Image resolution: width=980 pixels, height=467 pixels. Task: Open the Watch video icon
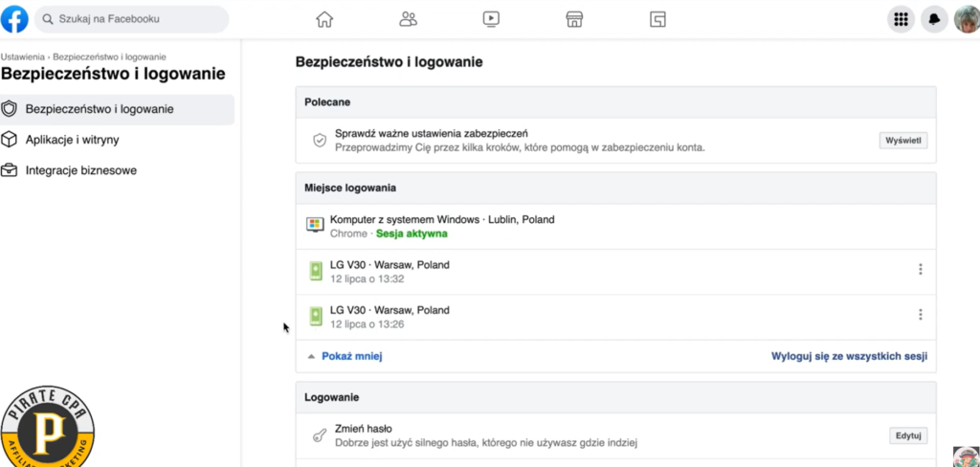(x=491, y=19)
